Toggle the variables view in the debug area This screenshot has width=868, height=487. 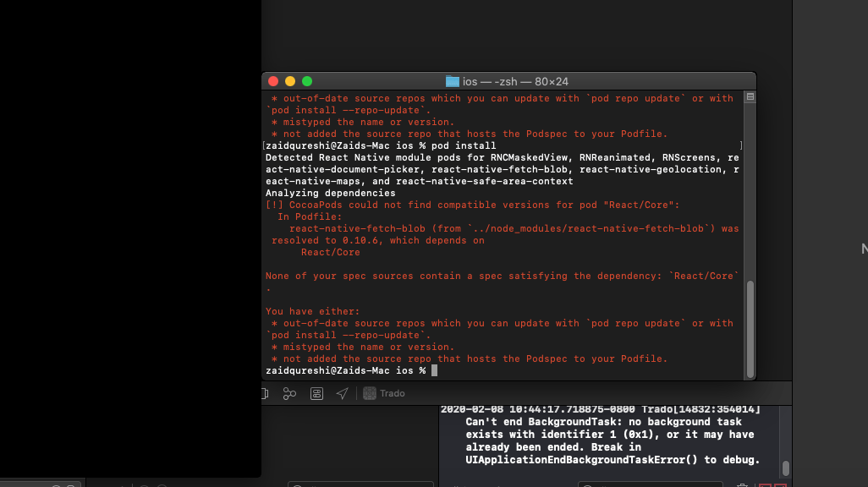point(765,485)
